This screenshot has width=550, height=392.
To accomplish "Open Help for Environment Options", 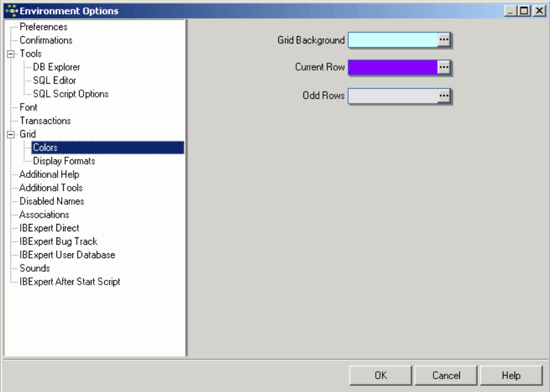I will (511, 375).
